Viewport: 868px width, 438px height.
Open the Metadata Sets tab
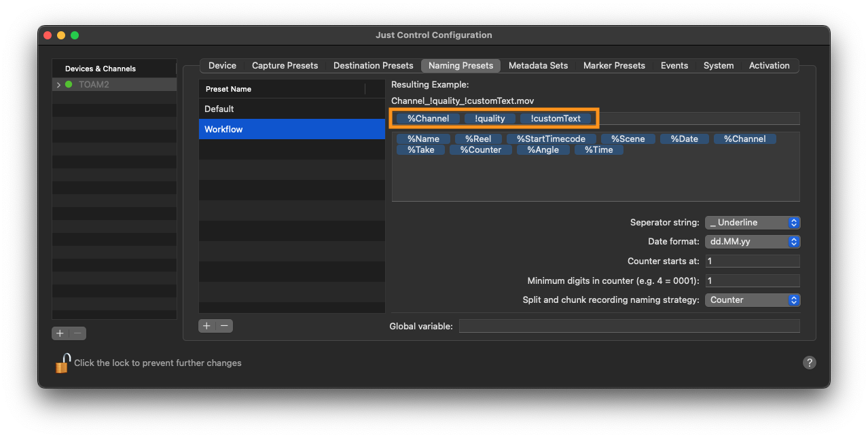coord(538,66)
